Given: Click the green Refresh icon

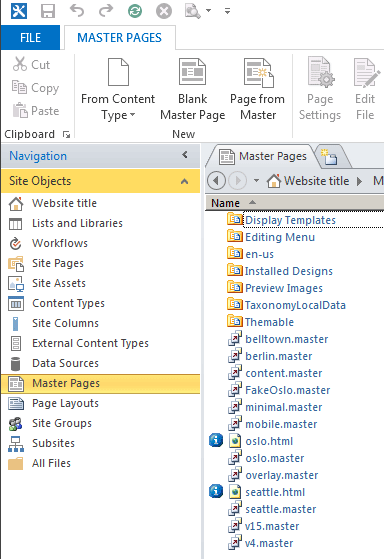Looking at the screenshot, I should tap(135, 11).
